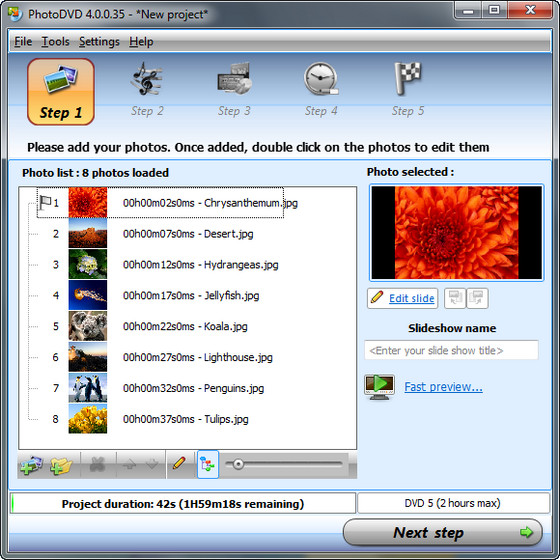This screenshot has width=560, height=560.
Task: Click the thumbnail size slider handle
Action: click(x=238, y=464)
